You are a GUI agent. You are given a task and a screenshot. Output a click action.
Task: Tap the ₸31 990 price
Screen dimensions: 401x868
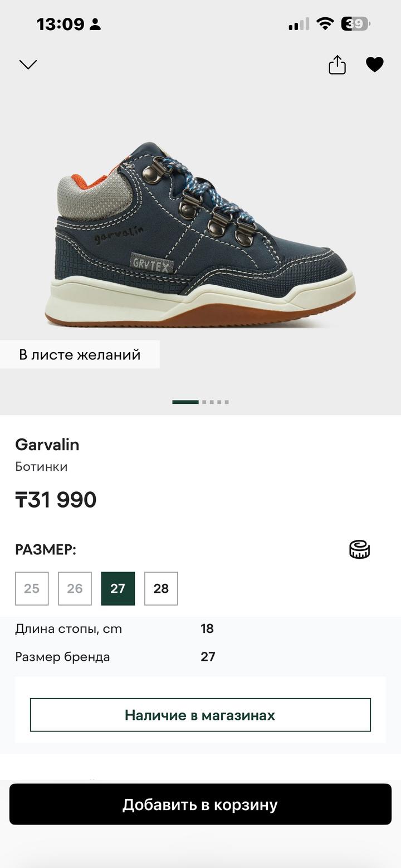[x=56, y=500]
